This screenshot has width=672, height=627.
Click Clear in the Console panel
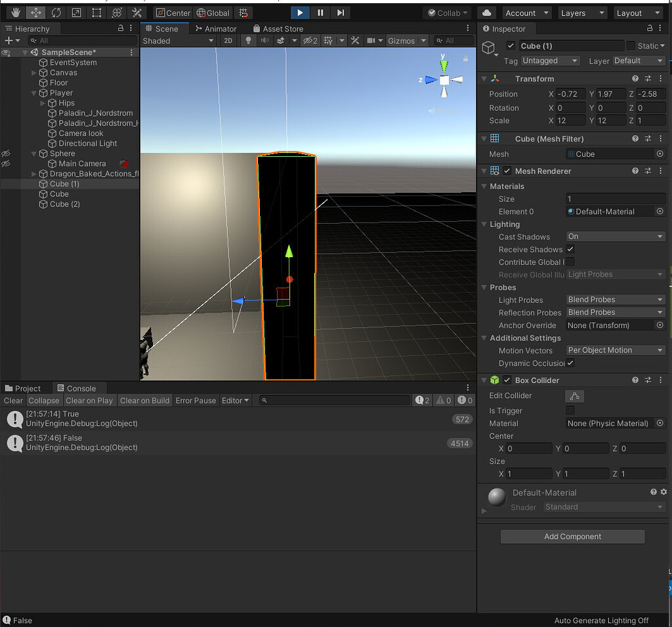coord(13,401)
